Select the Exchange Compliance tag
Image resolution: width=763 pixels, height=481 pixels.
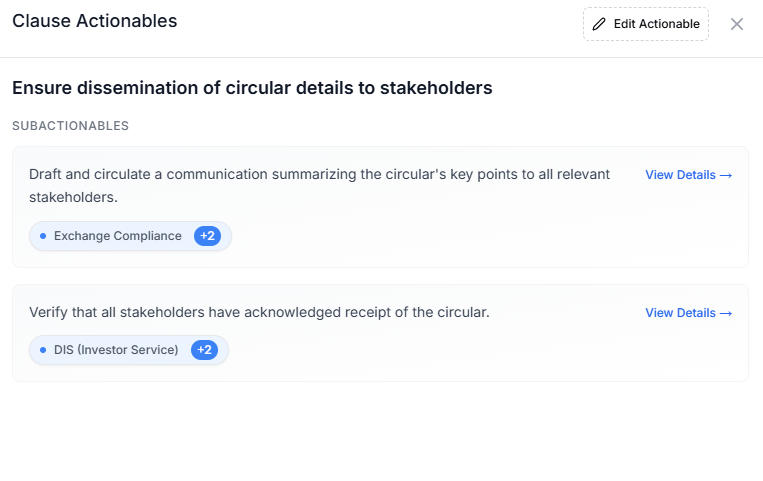click(117, 236)
